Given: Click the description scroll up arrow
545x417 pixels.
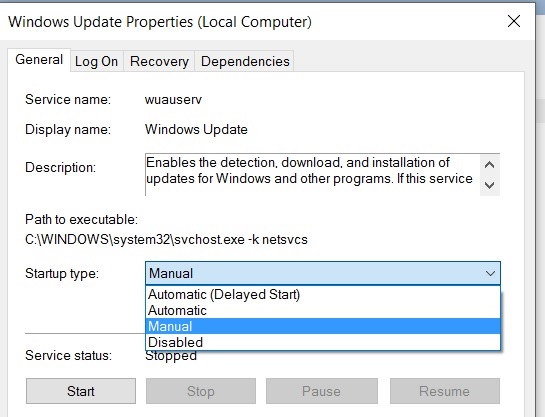Looking at the screenshot, I should 490,164.
